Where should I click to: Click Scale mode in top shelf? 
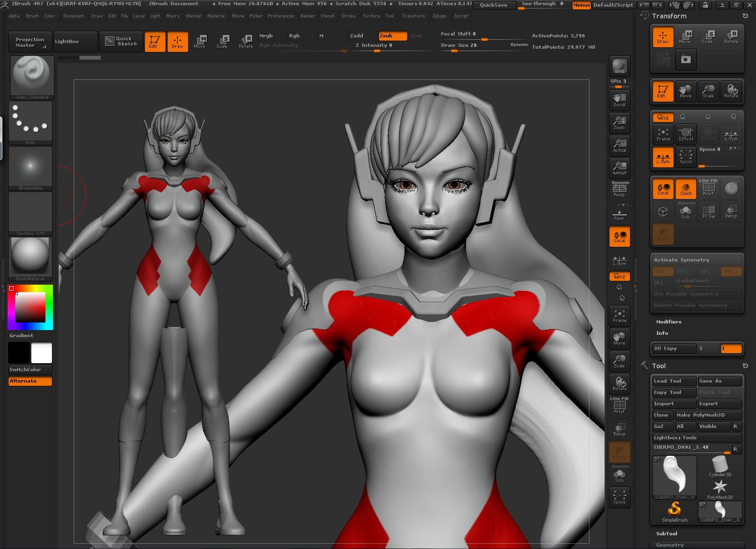[x=222, y=41]
